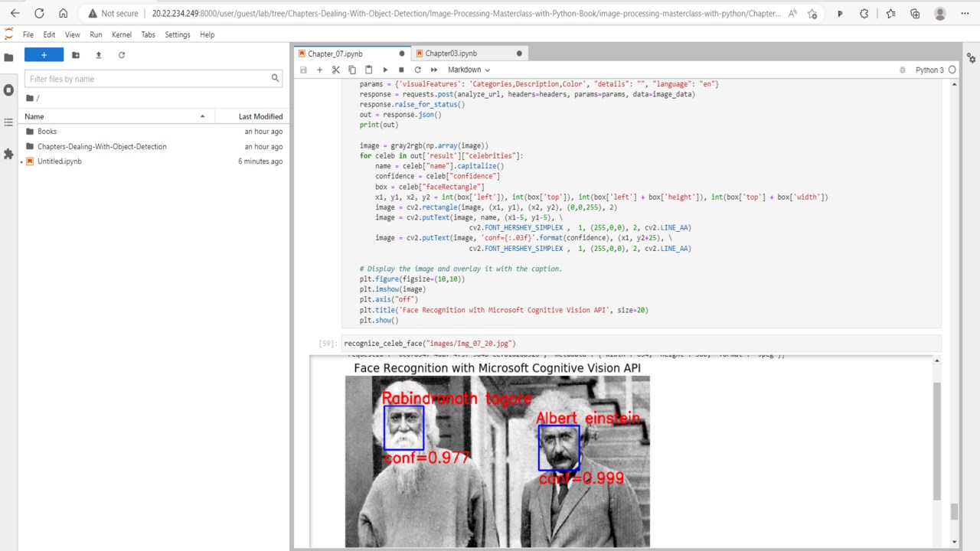This screenshot has width=980, height=551.
Task: Open the Help menu
Action: [207, 34]
